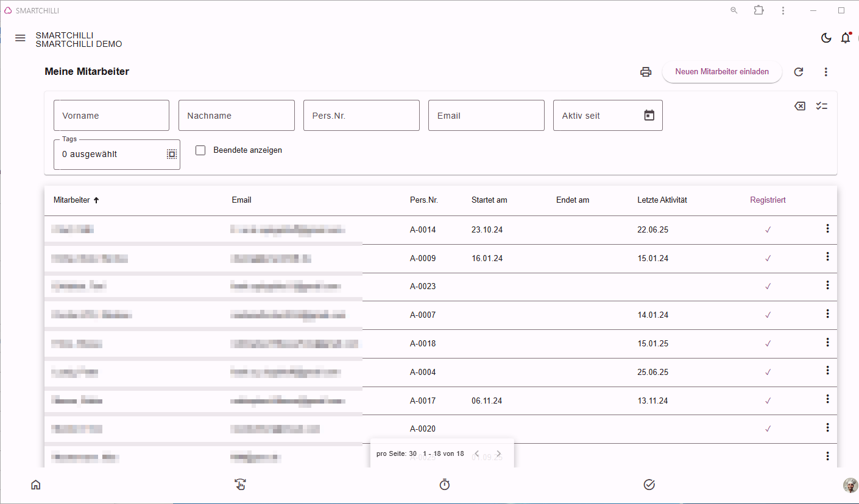Image resolution: width=859 pixels, height=504 pixels.
Task: Click Neuen Mitarbeiter einladen button
Action: point(722,71)
